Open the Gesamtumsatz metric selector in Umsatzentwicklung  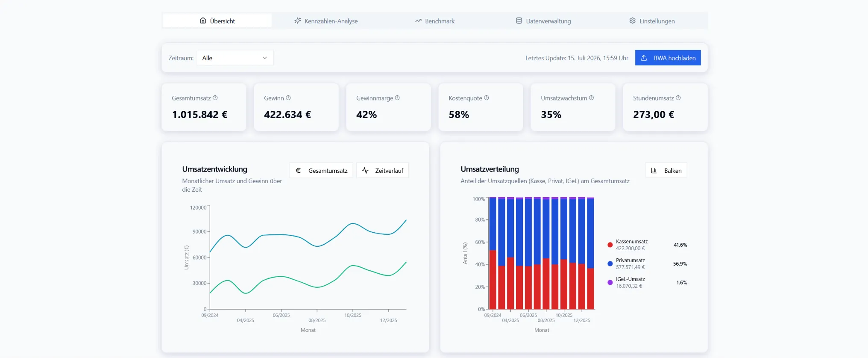click(x=321, y=170)
